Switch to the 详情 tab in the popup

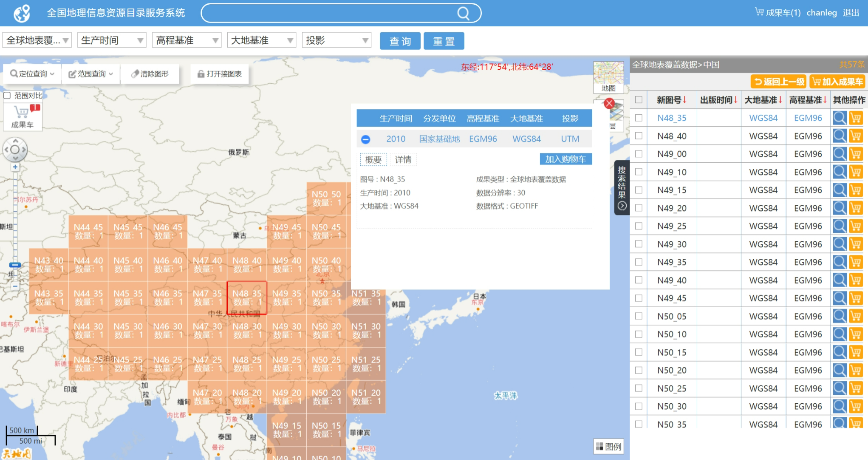click(x=403, y=159)
